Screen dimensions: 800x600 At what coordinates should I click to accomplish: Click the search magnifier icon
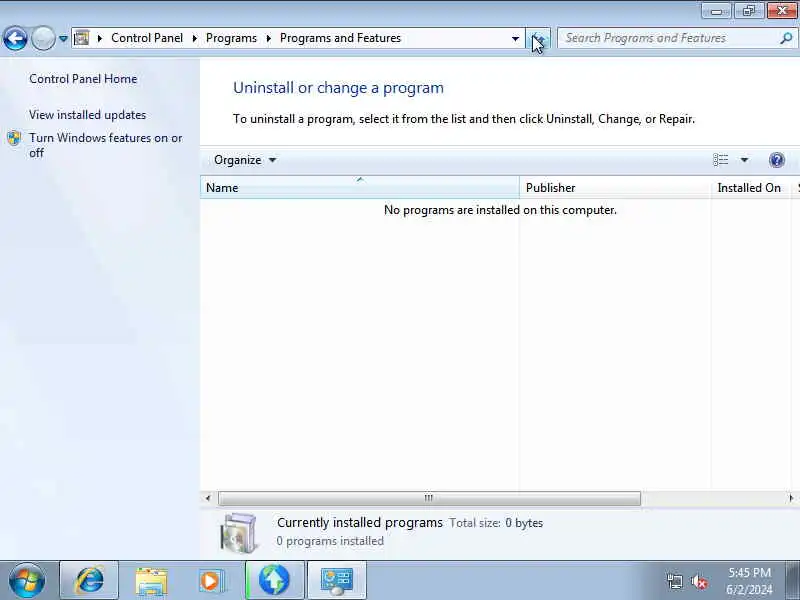click(786, 38)
